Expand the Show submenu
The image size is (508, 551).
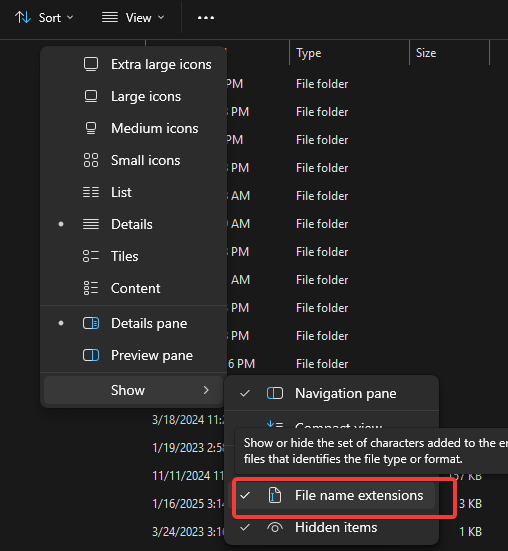tap(133, 390)
